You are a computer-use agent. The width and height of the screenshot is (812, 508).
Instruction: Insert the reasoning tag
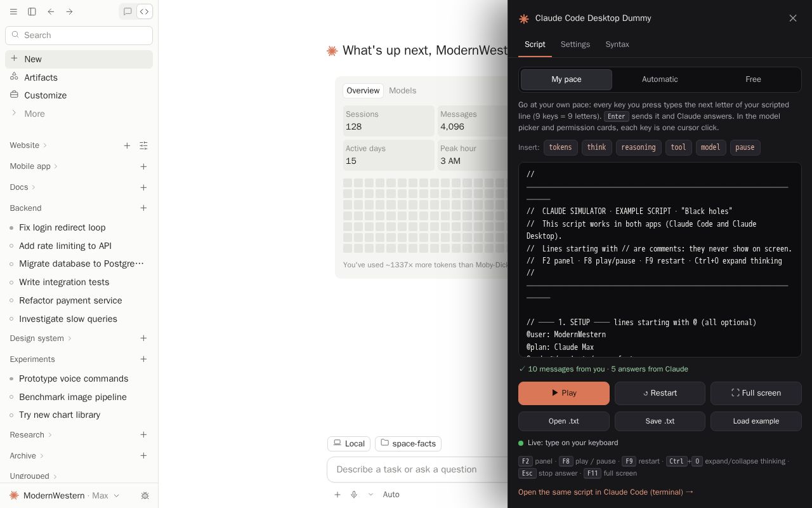pos(638,147)
